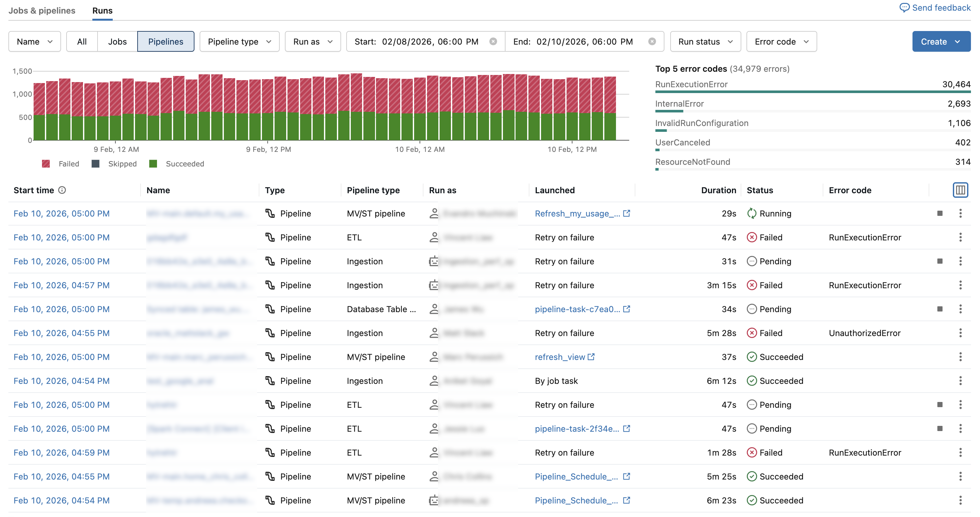
Task: Select the Runs tab
Action: click(x=102, y=11)
